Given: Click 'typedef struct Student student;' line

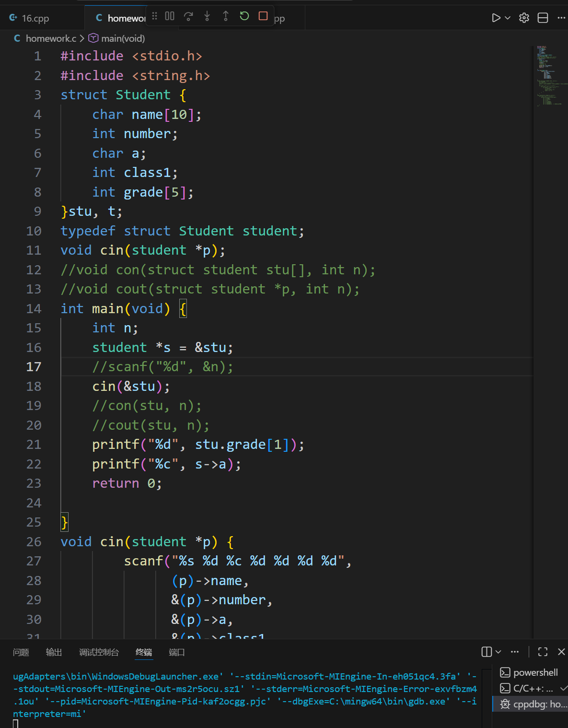Looking at the screenshot, I should 182,231.
